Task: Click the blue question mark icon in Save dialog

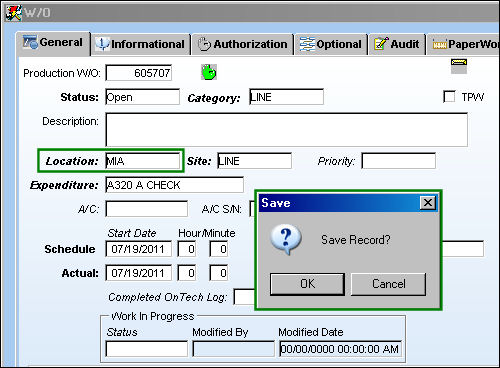Action: (x=286, y=240)
